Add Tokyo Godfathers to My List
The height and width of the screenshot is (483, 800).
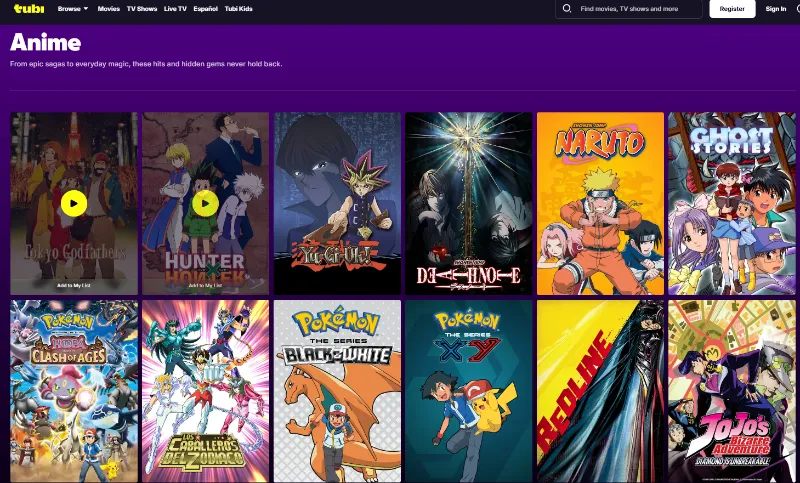point(74,285)
